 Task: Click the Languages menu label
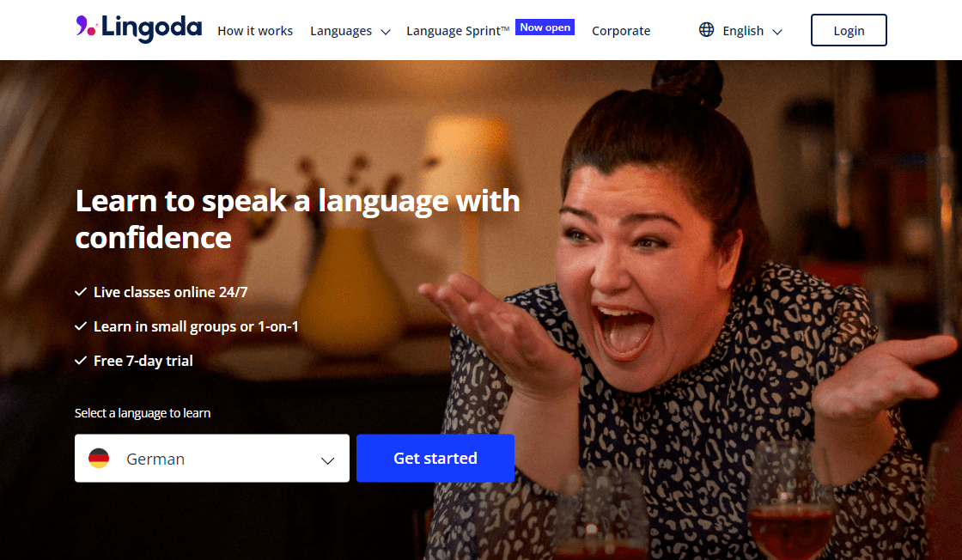click(x=341, y=31)
